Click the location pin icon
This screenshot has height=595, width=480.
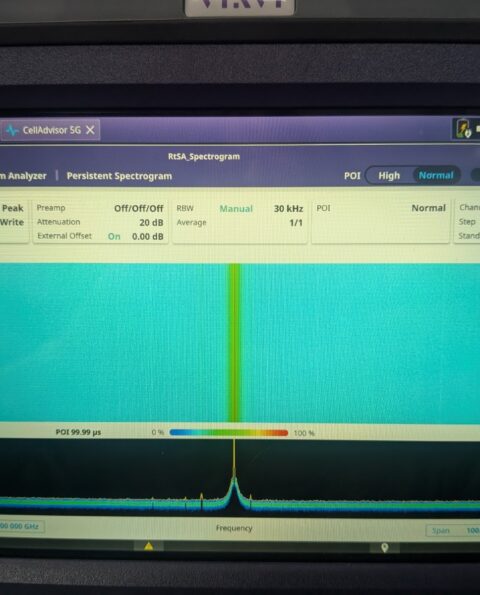coord(384,547)
